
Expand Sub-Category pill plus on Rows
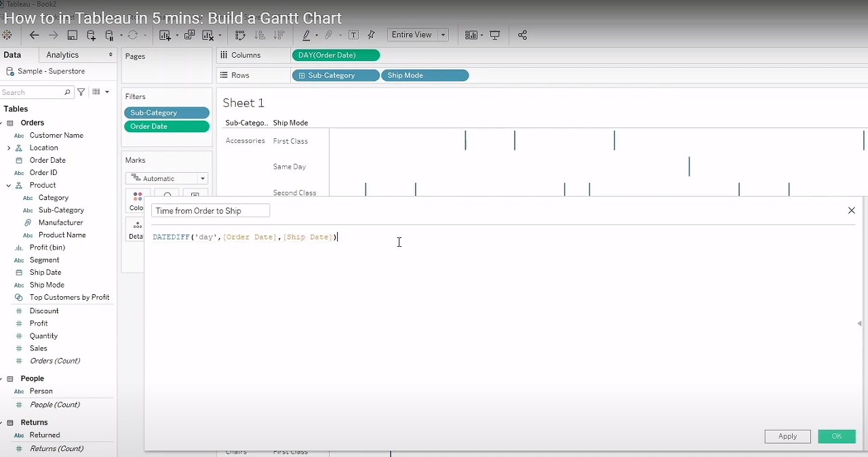(x=301, y=75)
